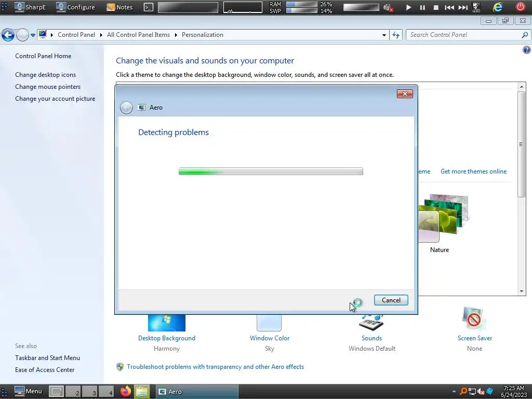The image size is (532, 399).
Task: Click the RAM usage bar
Action: [302, 4]
